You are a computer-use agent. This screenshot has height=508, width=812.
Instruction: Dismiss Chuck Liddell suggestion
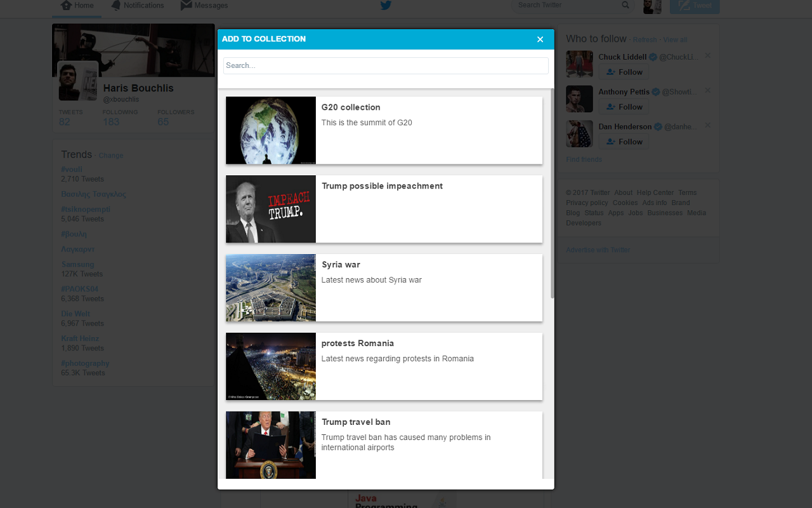(708, 56)
